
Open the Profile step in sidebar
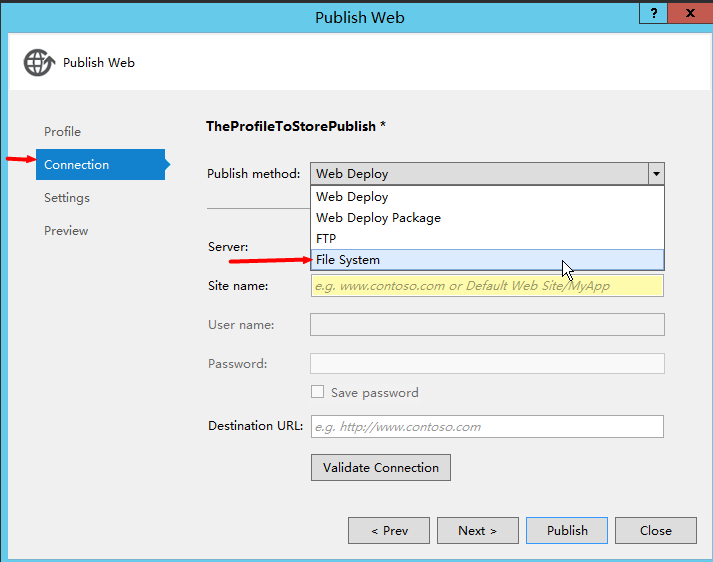click(62, 132)
